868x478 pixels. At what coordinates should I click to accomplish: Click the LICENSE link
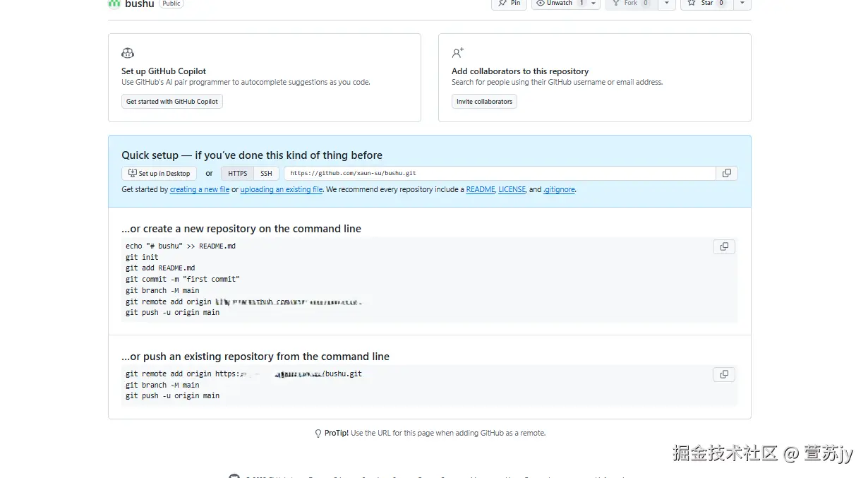(x=512, y=190)
